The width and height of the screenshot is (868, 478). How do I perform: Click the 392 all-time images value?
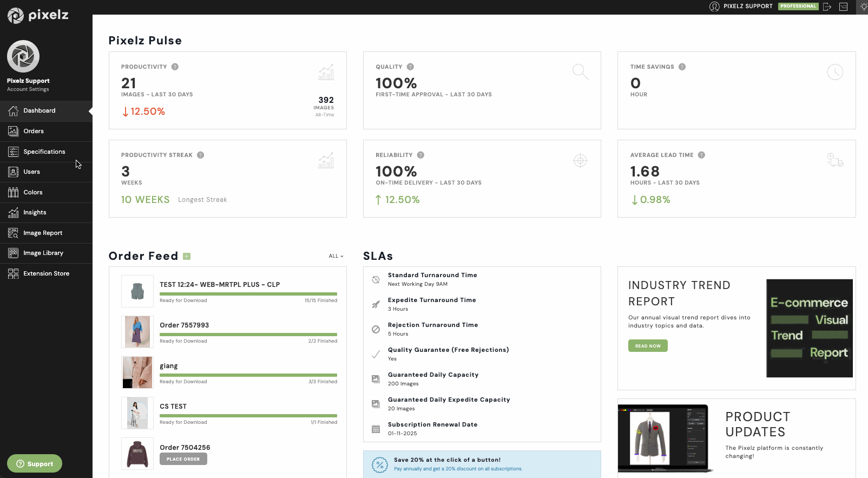(x=326, y=100)
